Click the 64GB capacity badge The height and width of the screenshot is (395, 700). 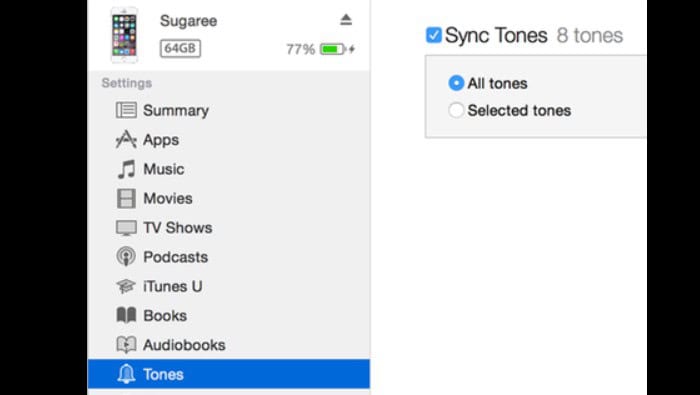[180, 48]
